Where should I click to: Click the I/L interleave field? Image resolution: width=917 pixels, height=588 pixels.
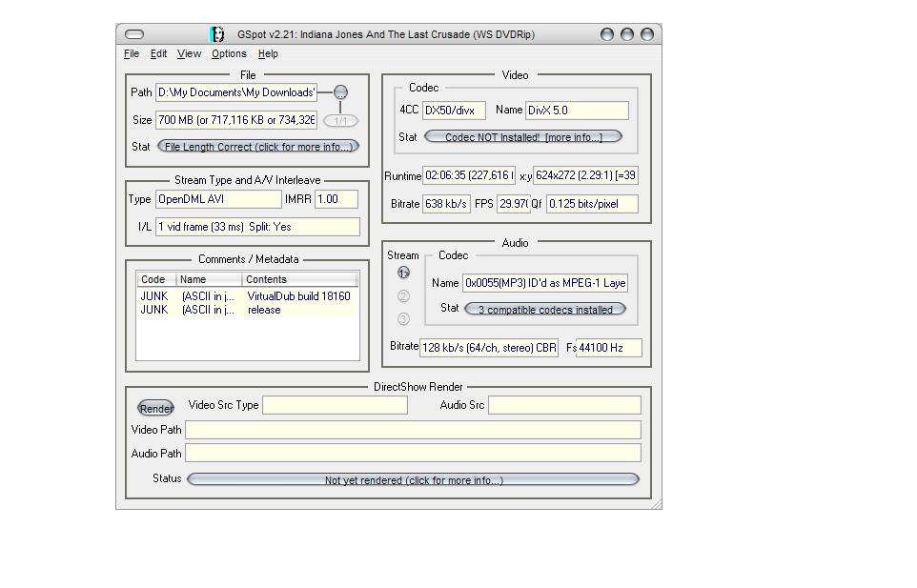pos(257,227)
